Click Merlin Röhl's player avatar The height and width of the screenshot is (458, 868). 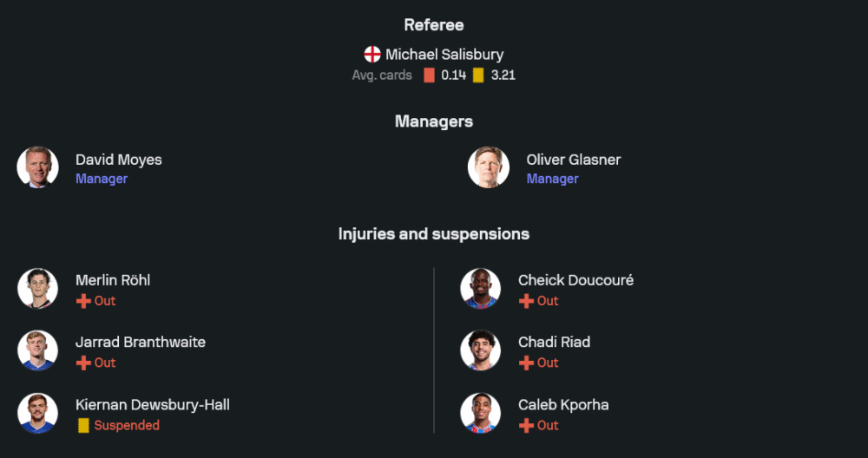tap(37, 289)
